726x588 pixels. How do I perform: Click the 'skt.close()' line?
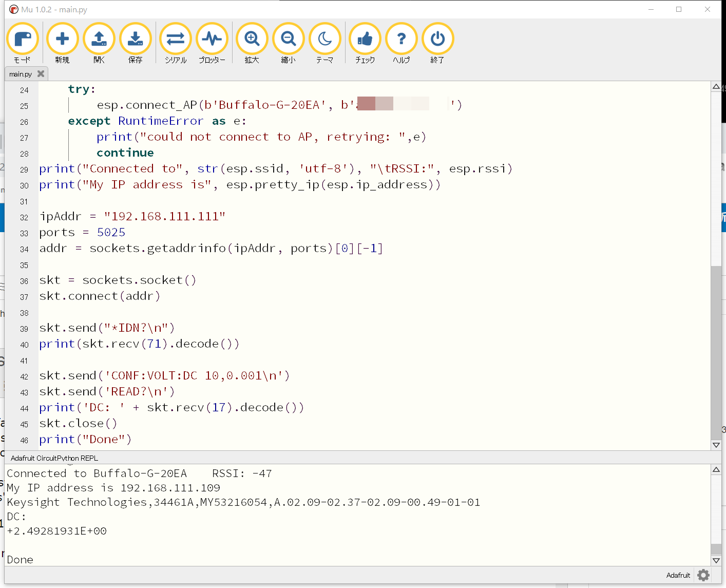pyautogui.click(x=79, y=424)
